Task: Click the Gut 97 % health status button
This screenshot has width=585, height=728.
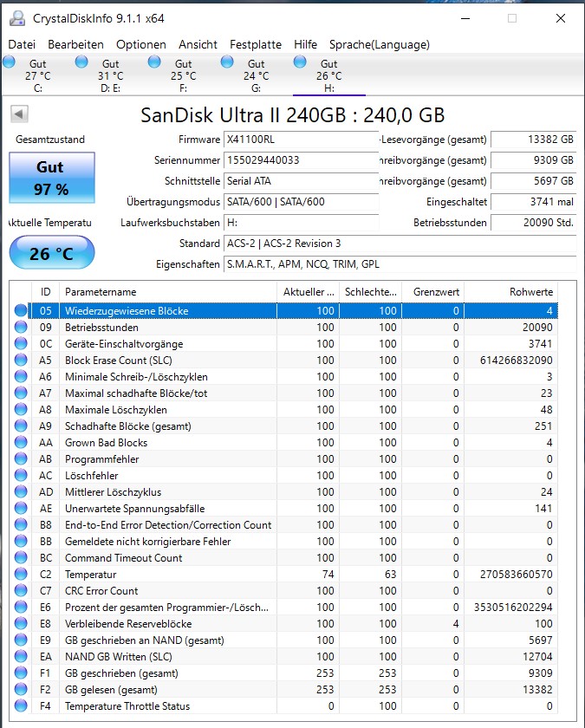Action: 51,178
